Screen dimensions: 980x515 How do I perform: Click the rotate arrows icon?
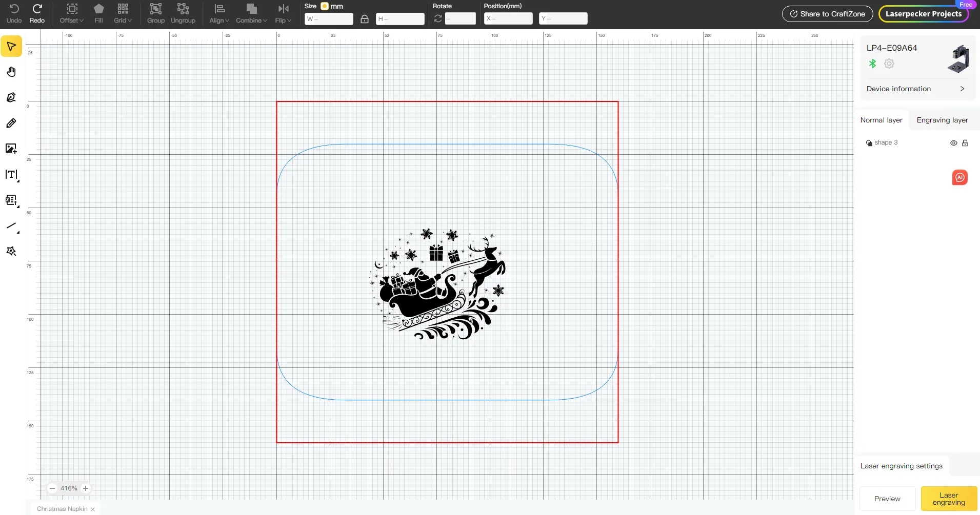pos(438,18)
